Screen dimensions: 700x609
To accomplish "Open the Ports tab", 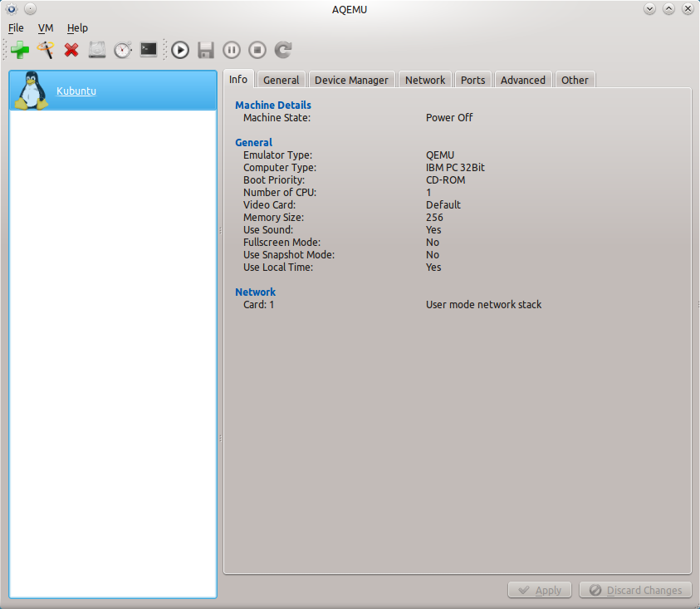I will [472, 80].
